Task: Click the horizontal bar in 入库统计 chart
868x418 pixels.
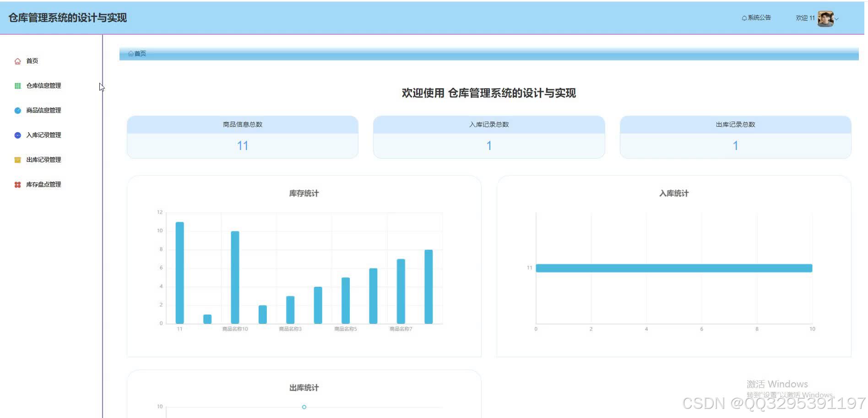Action: pos(673,268)
